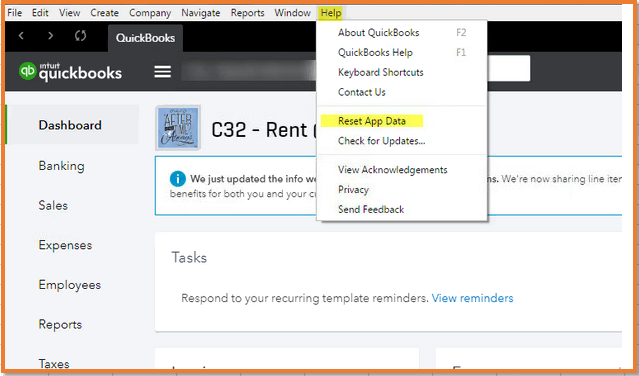The width and height of the screenshot is (639, 376).
Task: Click the Tasks heading
Action: coord(189,257)
